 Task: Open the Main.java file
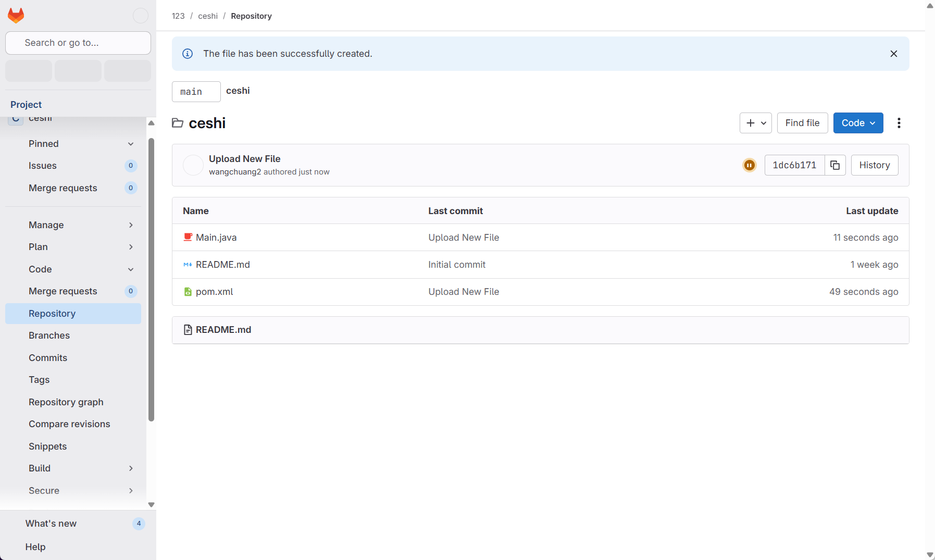tap(216, 238)
